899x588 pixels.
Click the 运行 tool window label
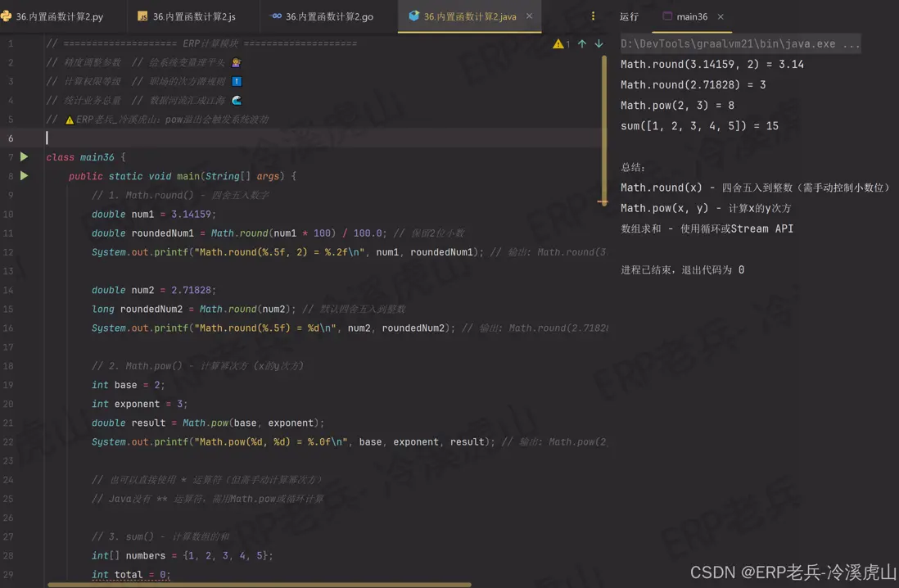(629, 16)
